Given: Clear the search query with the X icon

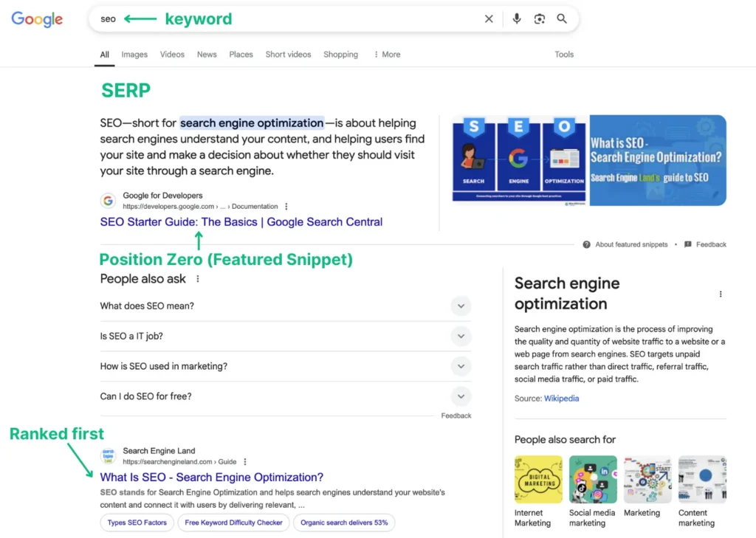Looking at the screenshot, I should click(489, 19).
